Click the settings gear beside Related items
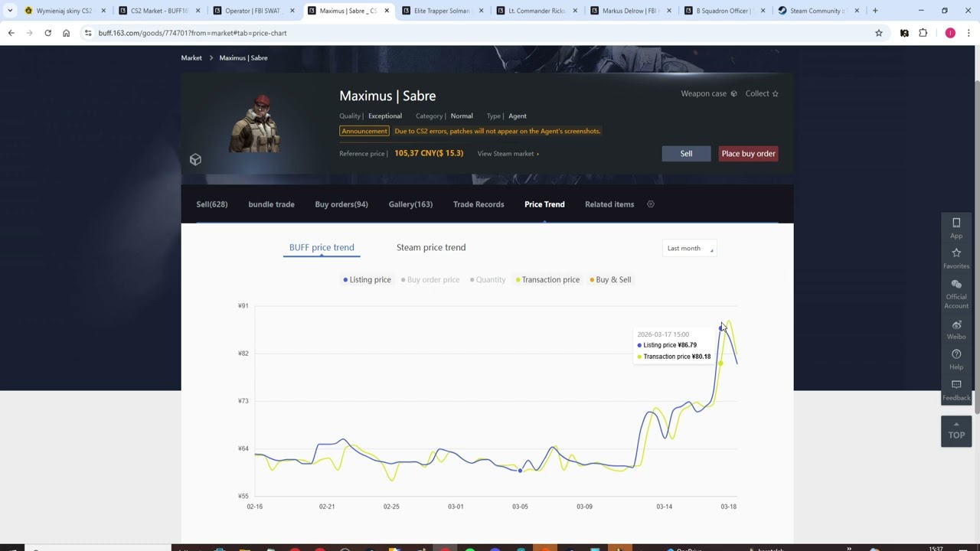 [651, 204]
